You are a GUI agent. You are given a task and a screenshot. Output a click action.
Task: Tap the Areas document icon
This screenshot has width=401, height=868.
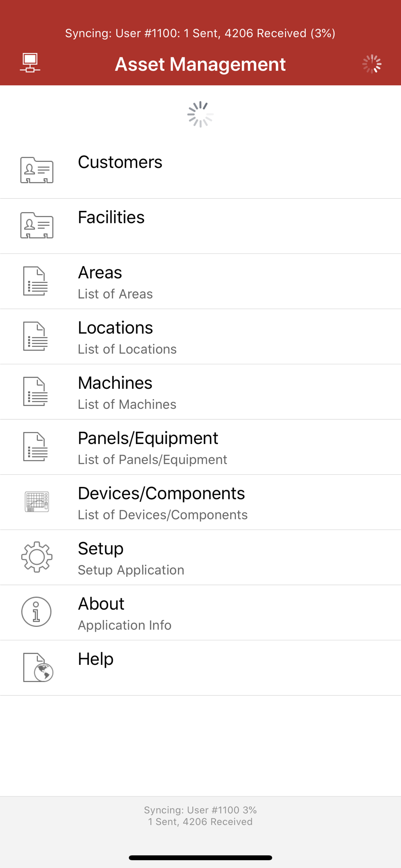point(36,281)
